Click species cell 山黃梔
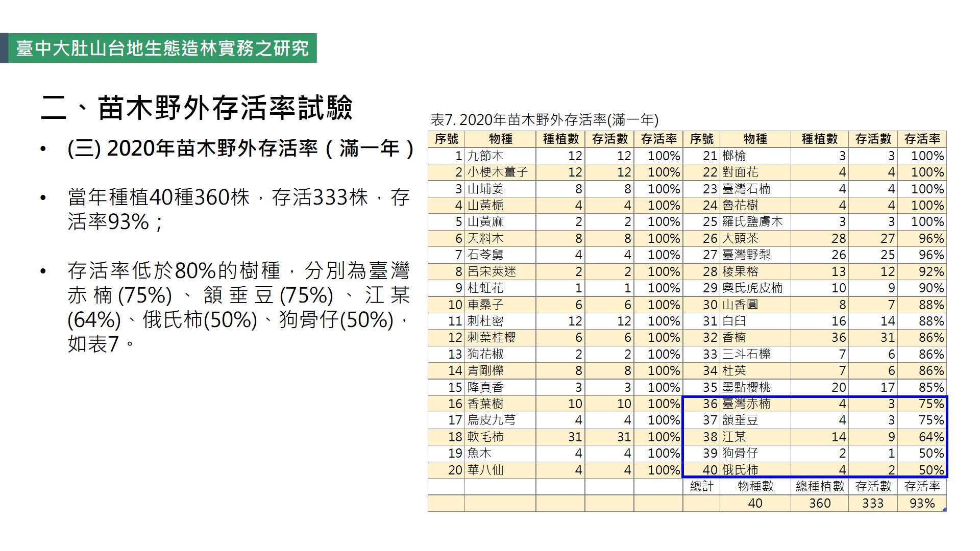Screen dimensions: 980x551 click(x=500, y=205)
